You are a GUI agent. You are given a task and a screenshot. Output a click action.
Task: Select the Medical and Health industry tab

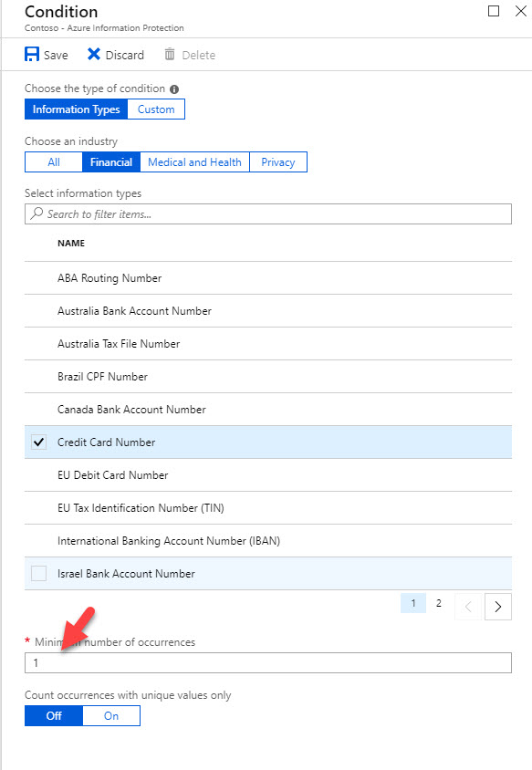coord(194,161)
